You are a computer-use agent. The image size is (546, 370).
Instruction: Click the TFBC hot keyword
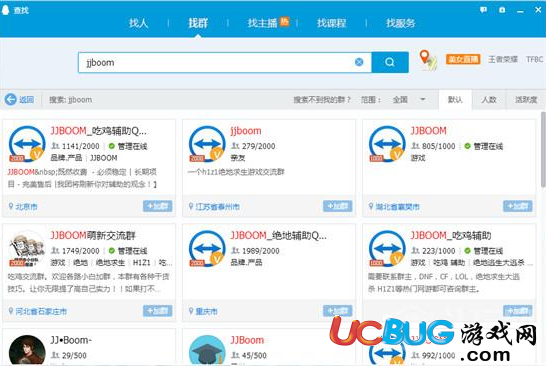coord(535,60)
